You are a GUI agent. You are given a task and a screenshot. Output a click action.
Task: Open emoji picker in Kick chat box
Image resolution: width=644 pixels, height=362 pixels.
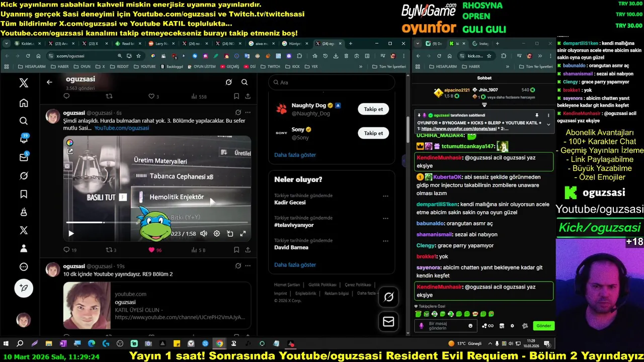coord(470,326)
